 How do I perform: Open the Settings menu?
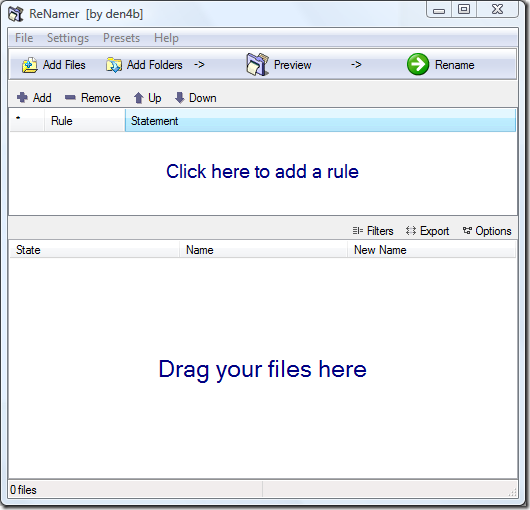pyautogui.click(x=68, y=38)
